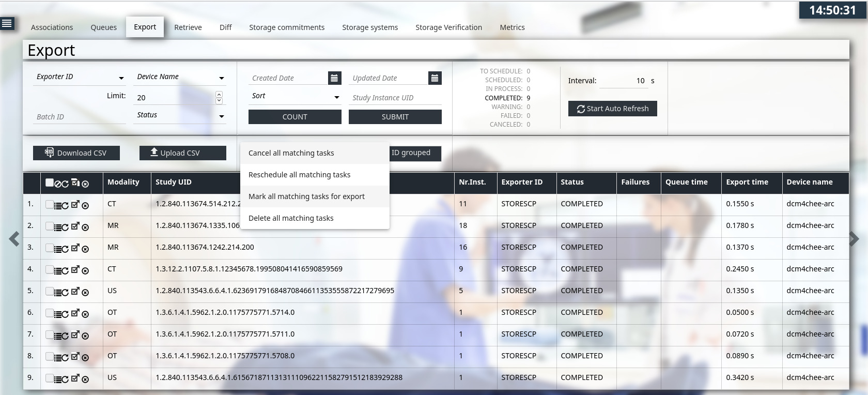Mark row 8 task for export icon
Image resolution: width=868 pixels, height=395 pixels.
(x=75, y=356)
